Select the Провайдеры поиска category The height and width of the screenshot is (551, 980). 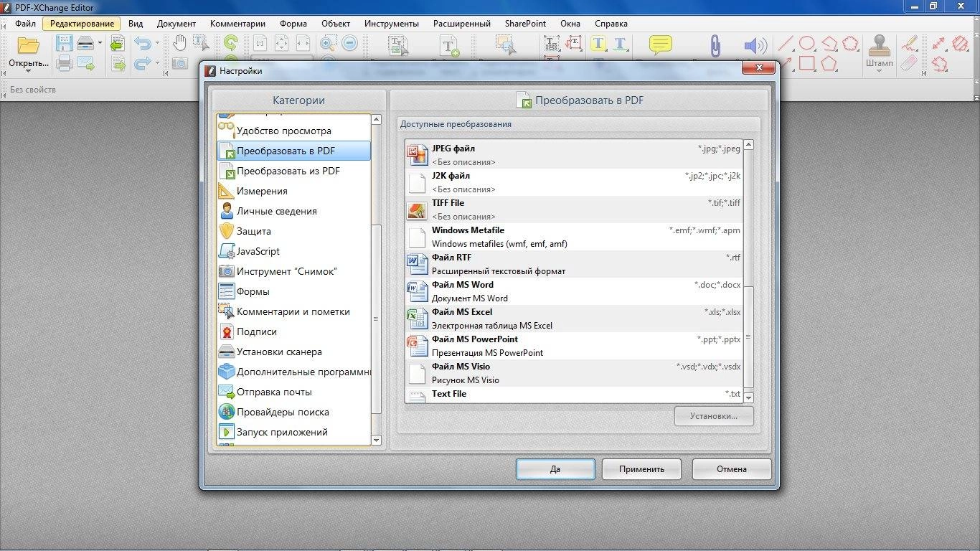click(x=294, y=412)
